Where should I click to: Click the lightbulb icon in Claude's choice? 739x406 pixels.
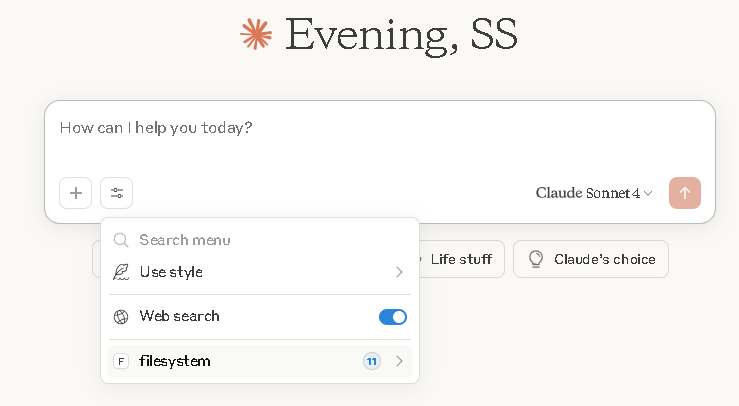click(x=536, y=259)
